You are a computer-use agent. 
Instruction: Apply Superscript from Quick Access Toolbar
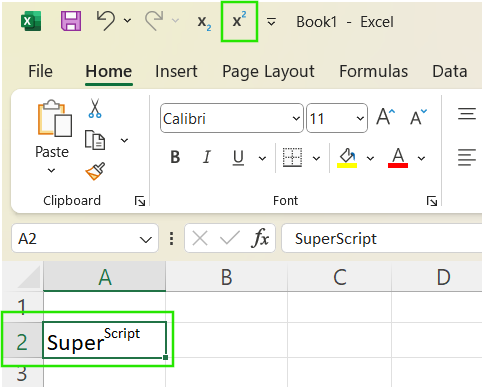click(x=239, y=21)
